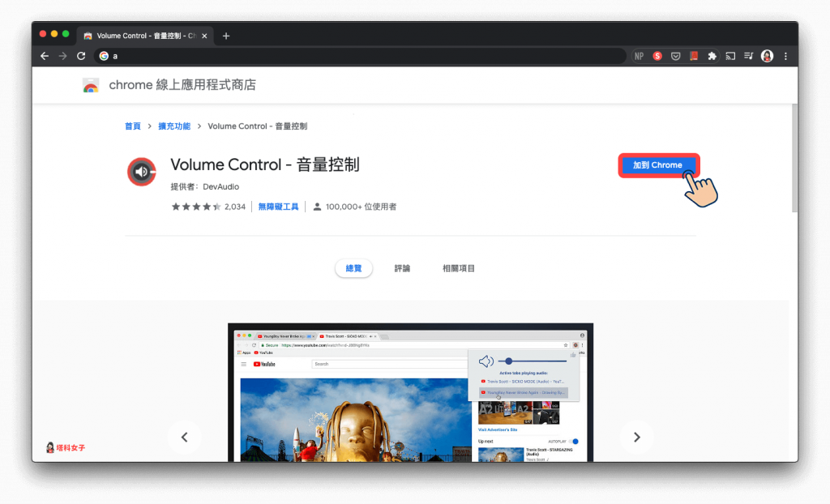
Task: Click the Cast icon in the toolbar
Action: [730, 56]
